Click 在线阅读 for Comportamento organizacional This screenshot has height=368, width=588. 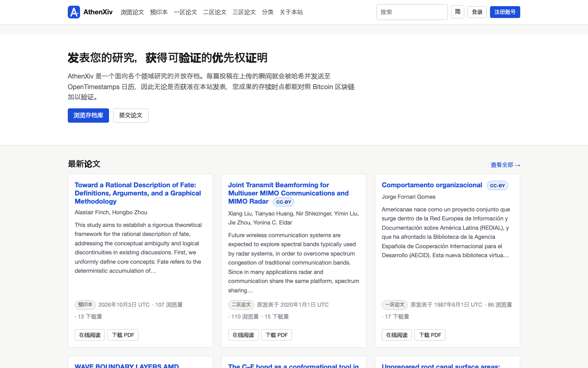397,335
